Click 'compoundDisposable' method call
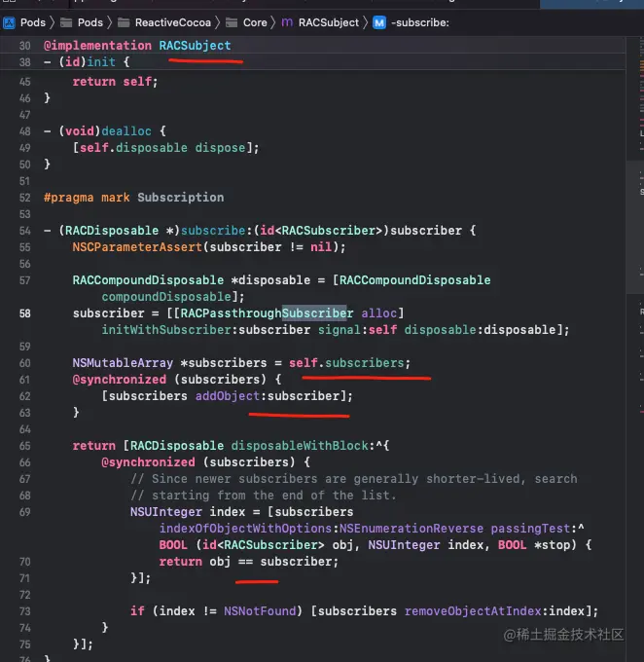 166,297
